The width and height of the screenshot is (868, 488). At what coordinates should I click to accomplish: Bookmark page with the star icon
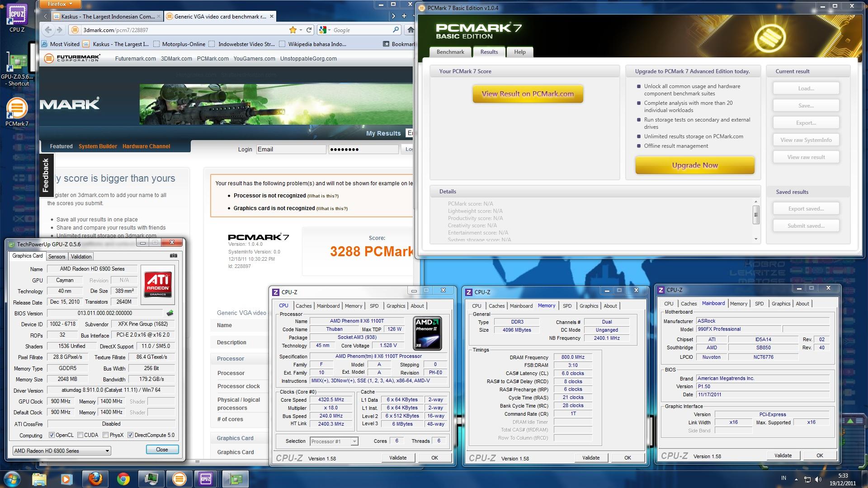pos(292,30)
